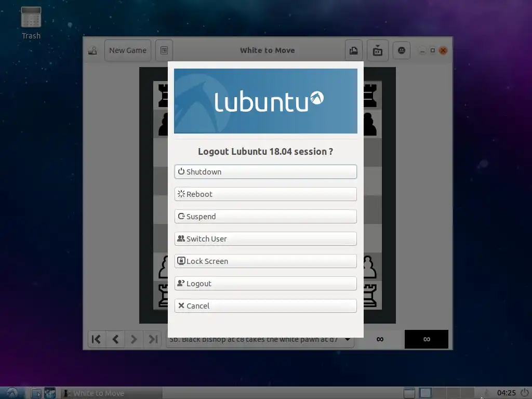Select Lock Screen option
The image size is (532, 399).
pos(265,261)
